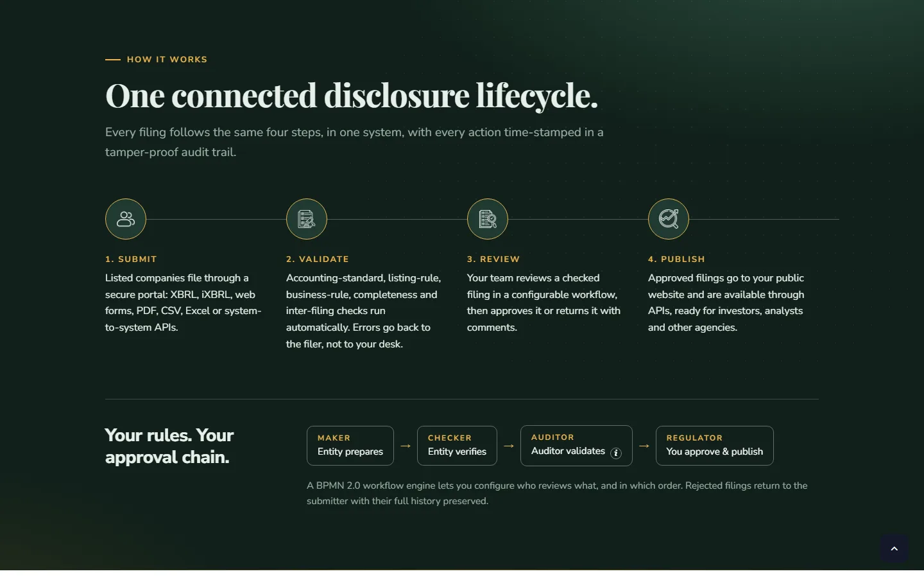The image size is (924, 578).
Task: Click the 'Your team reviews a checked' description
Action: (544, 302)
